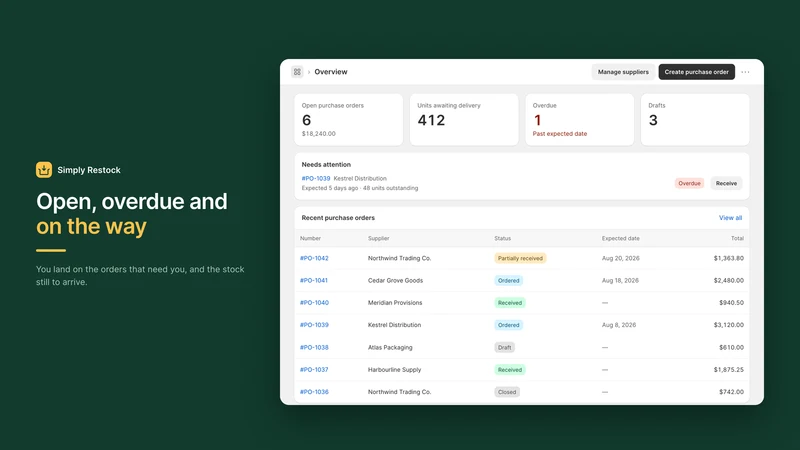Click the Aug 18, 2026 expected date
The height and width of the screenshot is (450, 800).
click(x=620, y=281)
